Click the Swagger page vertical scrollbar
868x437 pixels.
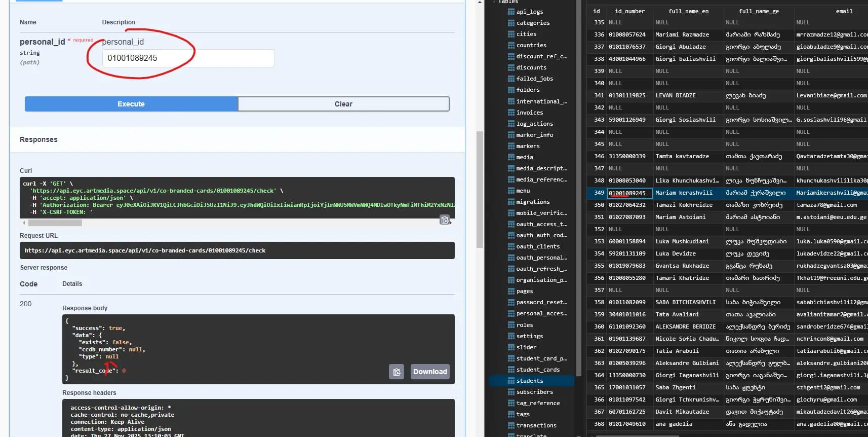coord(480,189)
